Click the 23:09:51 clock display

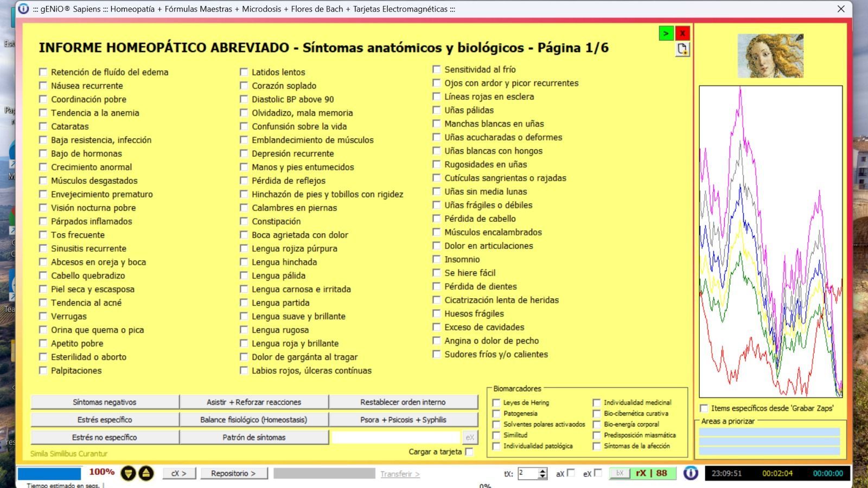click(726, 473)
